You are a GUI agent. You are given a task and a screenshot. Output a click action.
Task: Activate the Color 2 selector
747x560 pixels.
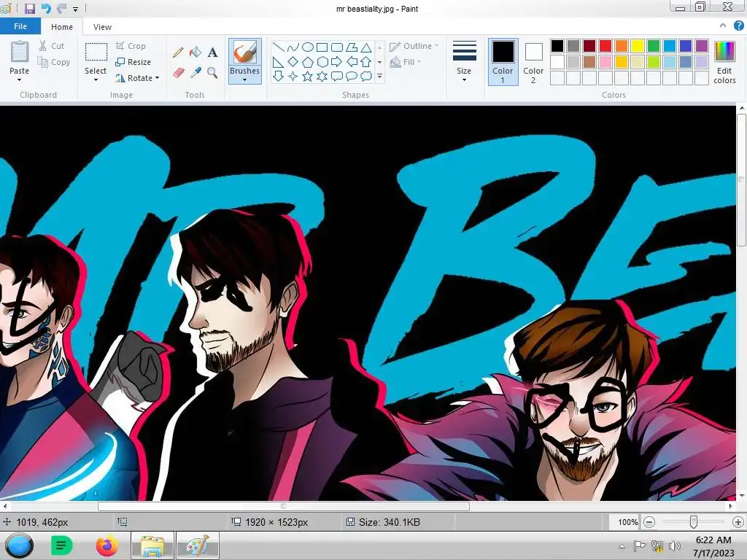(x=533, y=62)
